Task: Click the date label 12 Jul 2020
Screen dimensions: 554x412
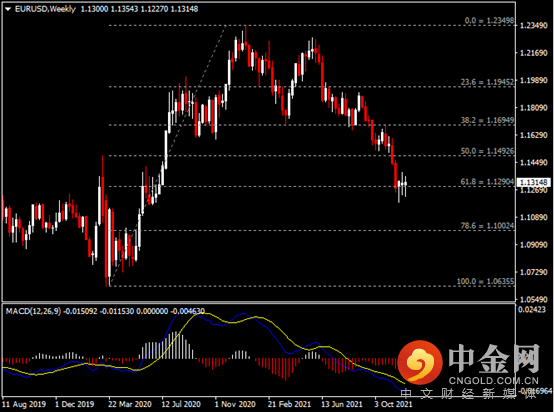Action: (x=181, y=404)
